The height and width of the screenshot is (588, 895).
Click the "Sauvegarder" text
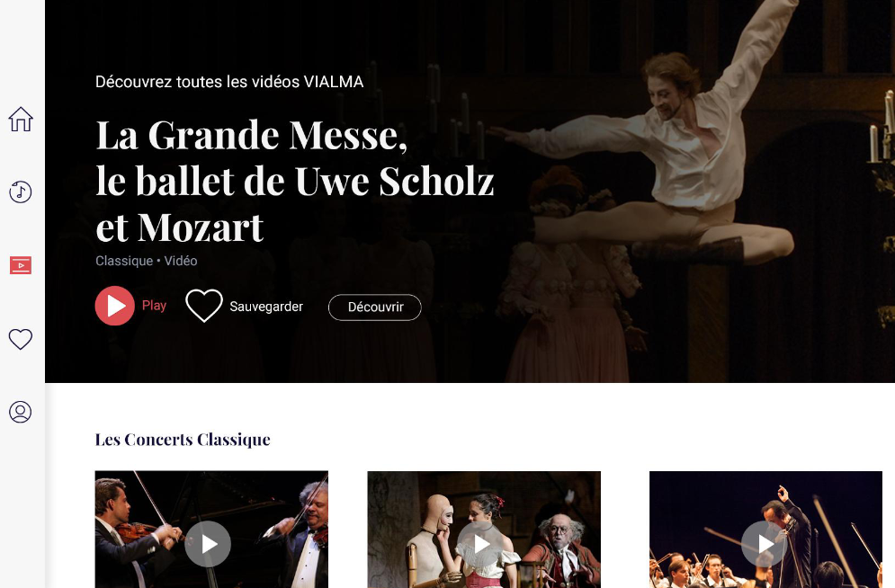pyautogui.click(x=266, y=307)
